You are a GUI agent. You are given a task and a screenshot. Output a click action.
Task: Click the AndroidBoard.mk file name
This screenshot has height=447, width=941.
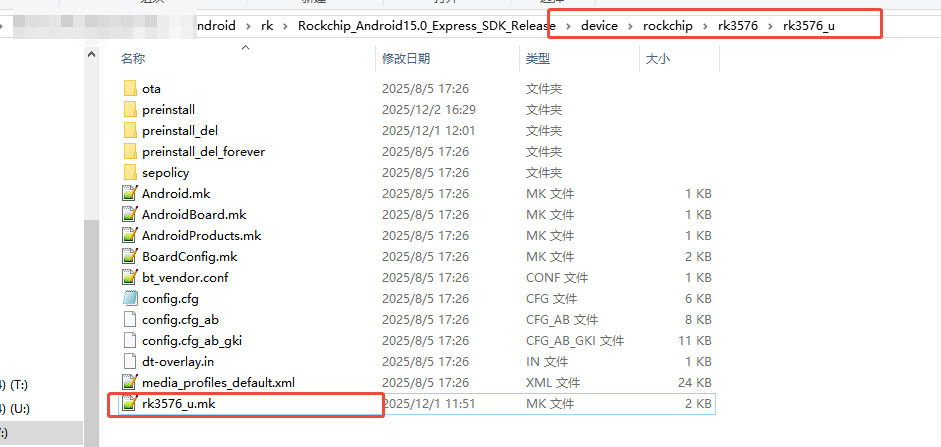[x=194, y=215]
